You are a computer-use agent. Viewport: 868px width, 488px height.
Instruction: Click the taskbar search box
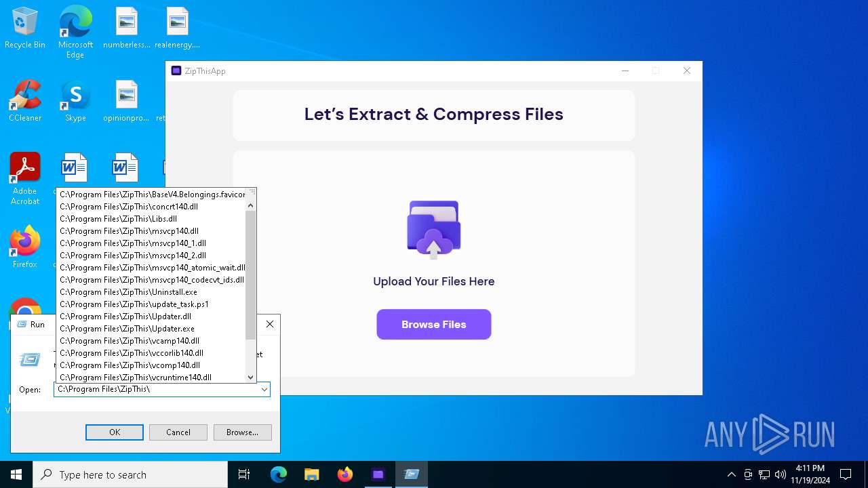[130, 474]
